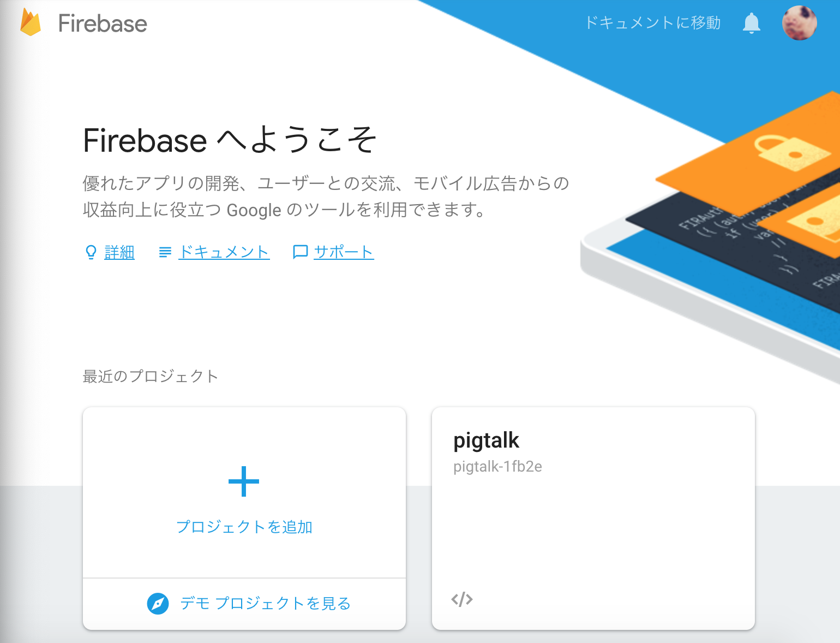Click the Firebase flame logo

click(x=30, y=23)
